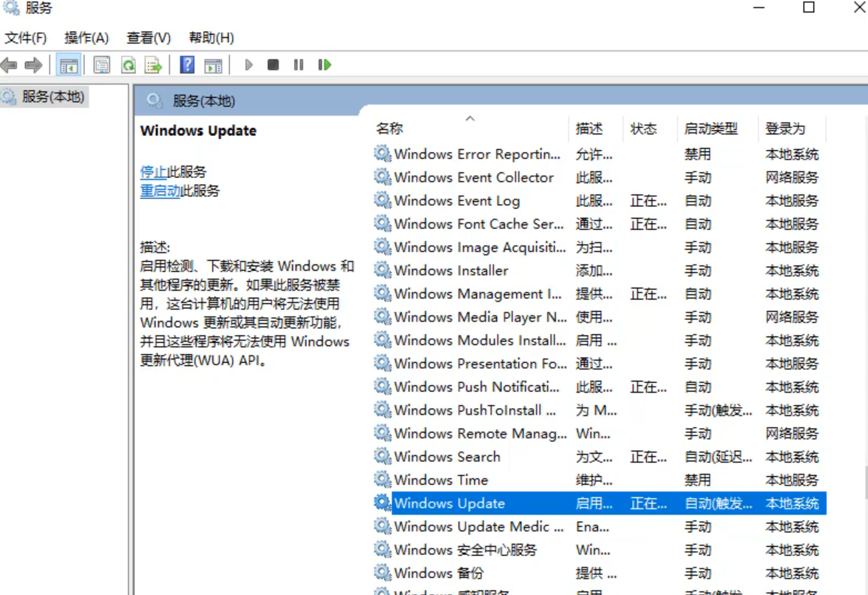Open the service properties icon
This screenshot has width=868, height=595.
pos(100,64)
